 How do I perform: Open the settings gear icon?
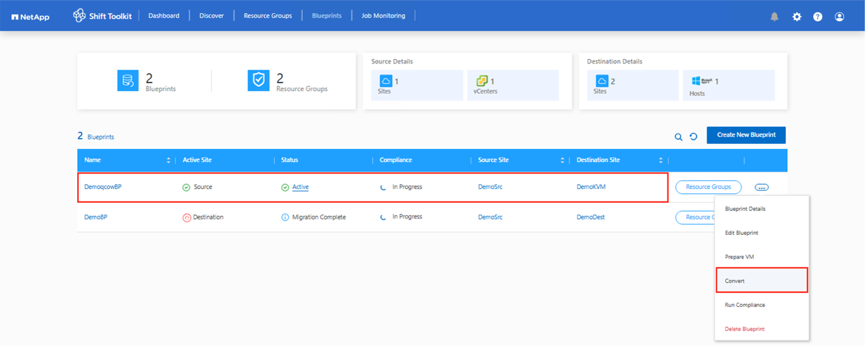797,17
